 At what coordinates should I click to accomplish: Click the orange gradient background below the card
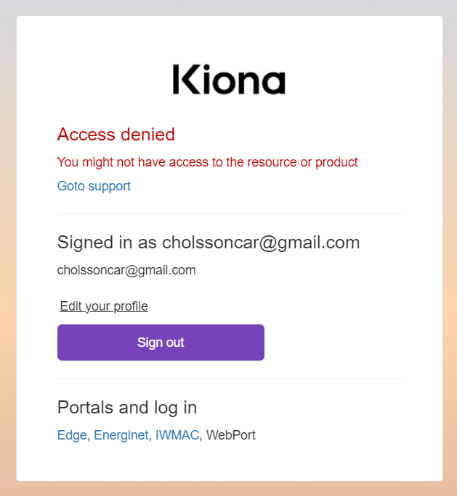tap(228, 489)
